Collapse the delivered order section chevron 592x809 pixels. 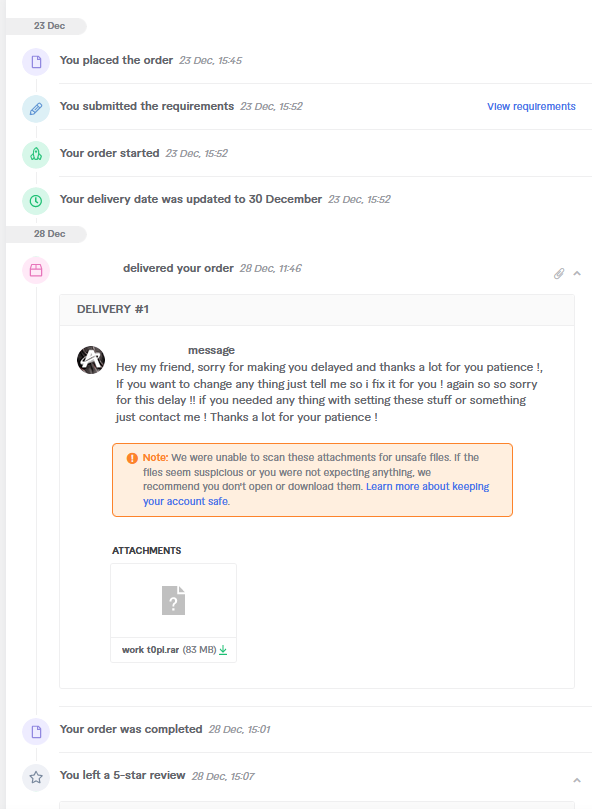point(577,273)
